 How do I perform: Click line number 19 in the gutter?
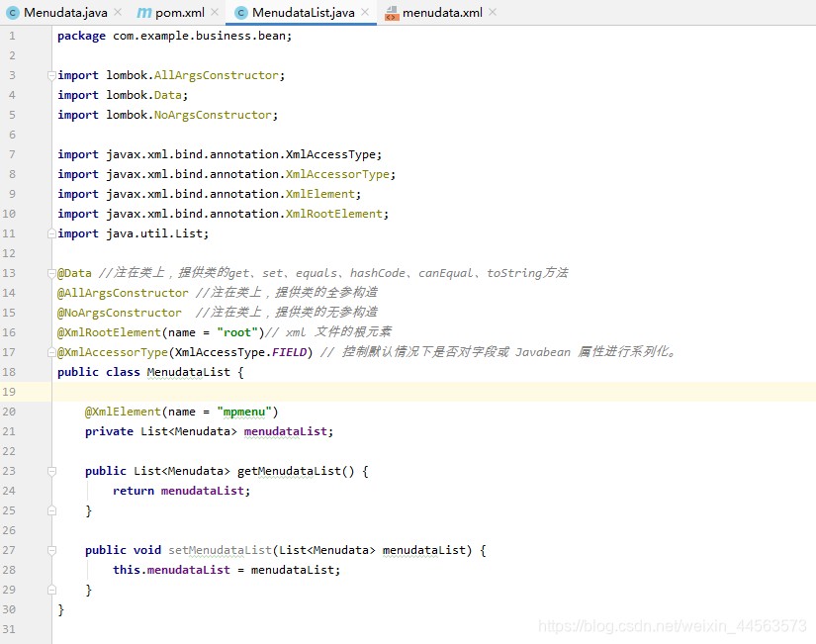[9, 392]
